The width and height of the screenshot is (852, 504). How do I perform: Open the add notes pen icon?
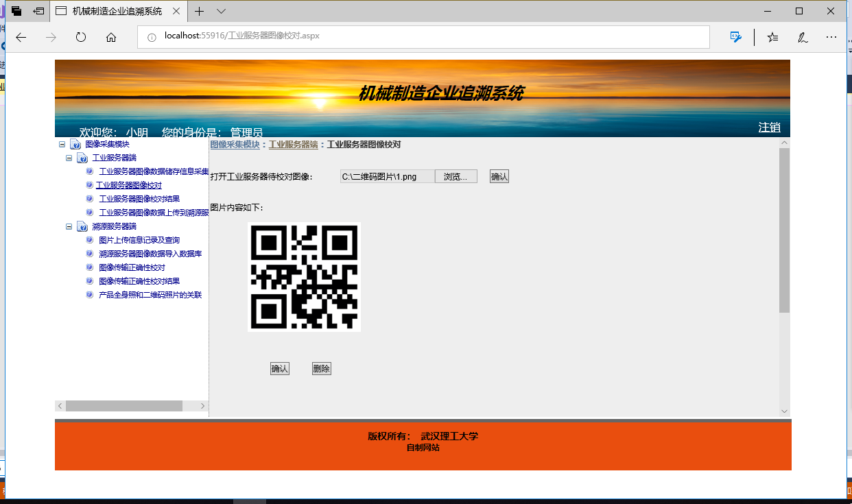click(x=802, y=37)
